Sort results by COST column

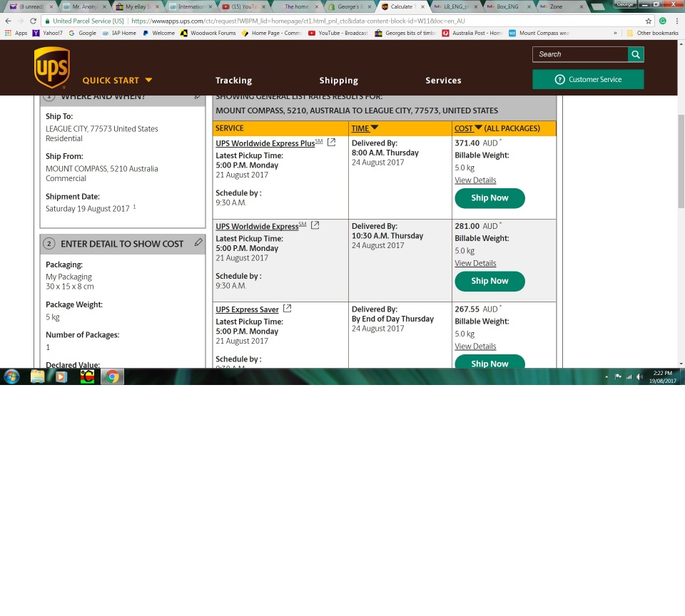point(468,128)
